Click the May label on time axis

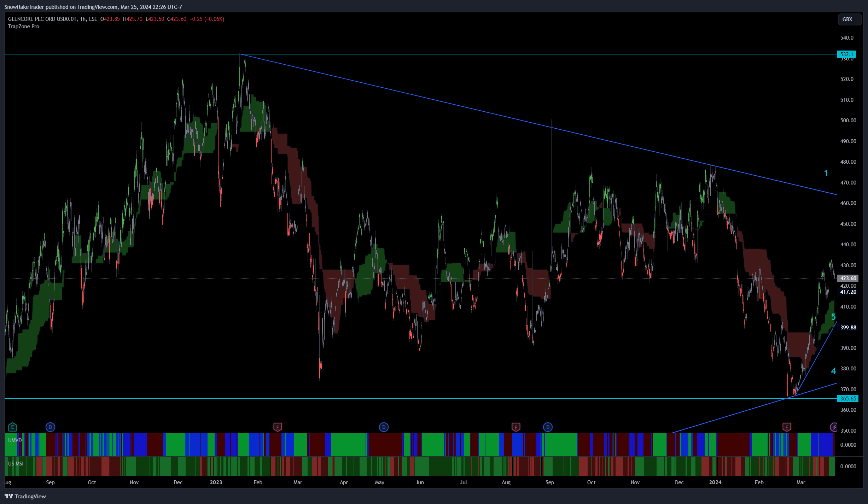pyautogui.click(x=379, y=482)
